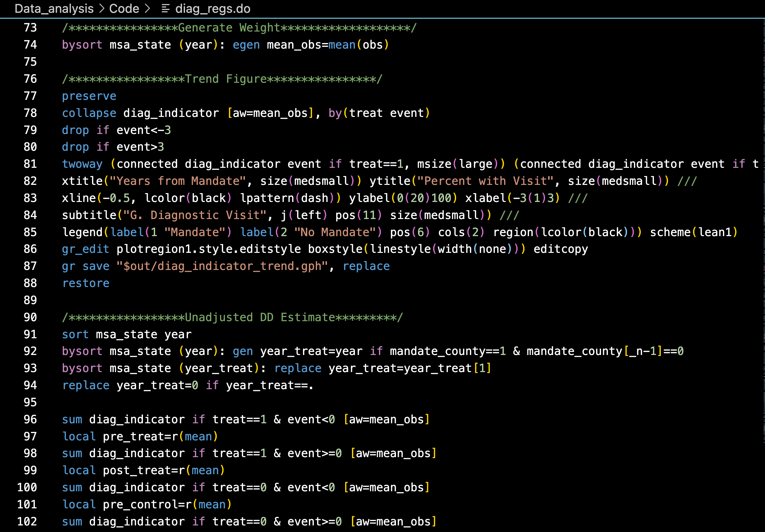Click 'editcopy' at end of line 86
Image resolution: width=765 pixels, height=532 pixels.
pos(561,249)
